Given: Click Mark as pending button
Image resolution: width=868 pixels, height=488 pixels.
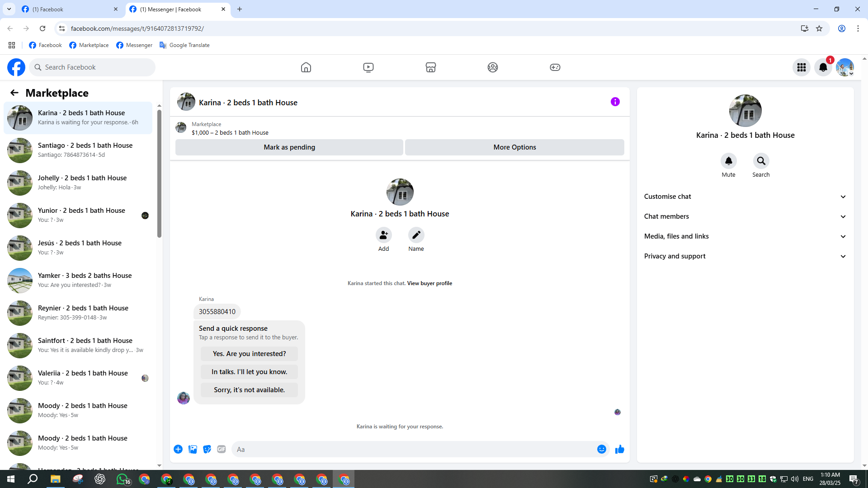Looking at the screenshot, I should [x=289, y=147].
